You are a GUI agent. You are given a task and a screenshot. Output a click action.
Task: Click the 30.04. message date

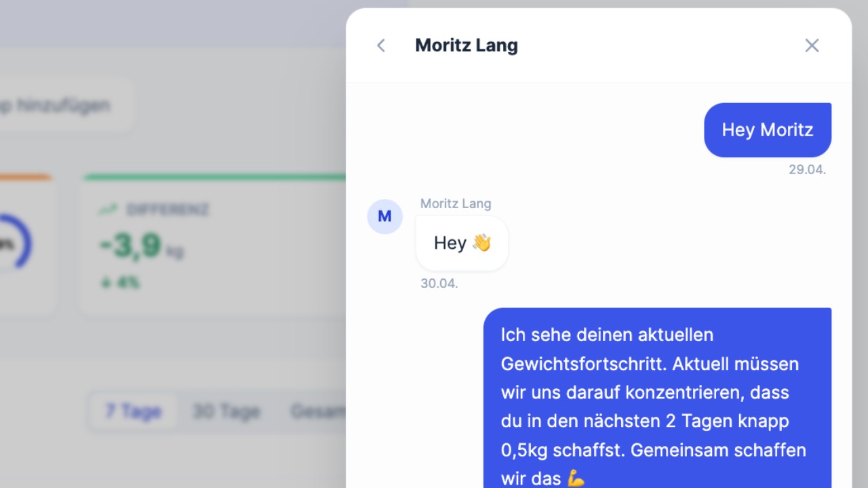coord(439,283)
